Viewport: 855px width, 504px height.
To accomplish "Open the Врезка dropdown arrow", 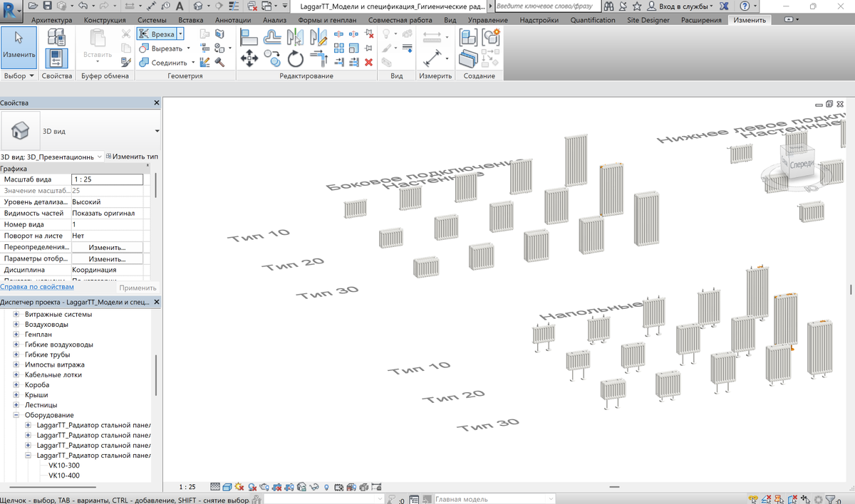I will tap(181, 33).
